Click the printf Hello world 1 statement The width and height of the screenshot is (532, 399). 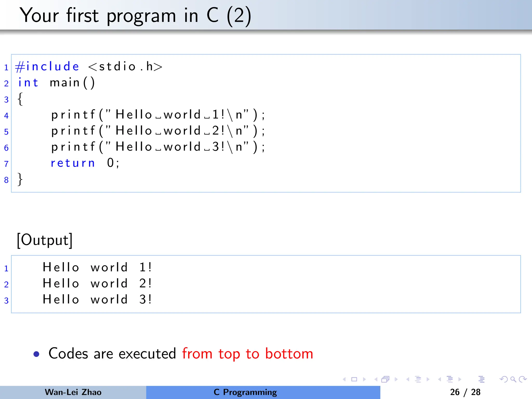[158, 115]
